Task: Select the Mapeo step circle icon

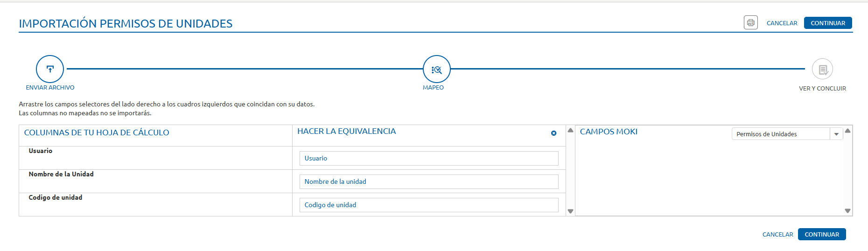Action: point(436,70)
